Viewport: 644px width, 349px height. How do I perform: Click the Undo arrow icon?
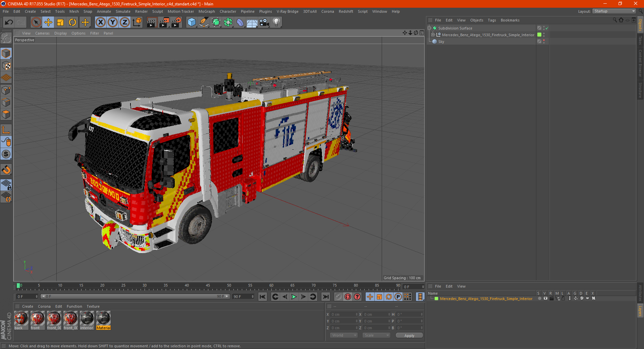pyautogui.click(x=9, y=22)
